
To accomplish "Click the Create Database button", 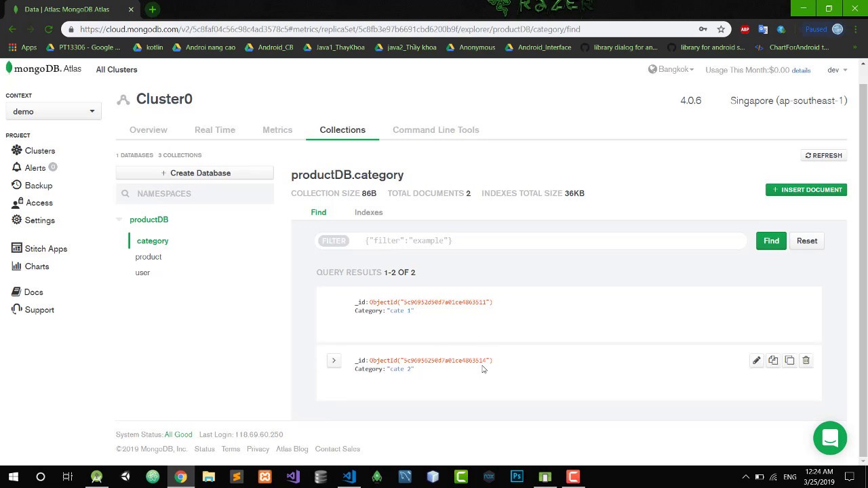I will pyautogui.click(x=195, y=173).
